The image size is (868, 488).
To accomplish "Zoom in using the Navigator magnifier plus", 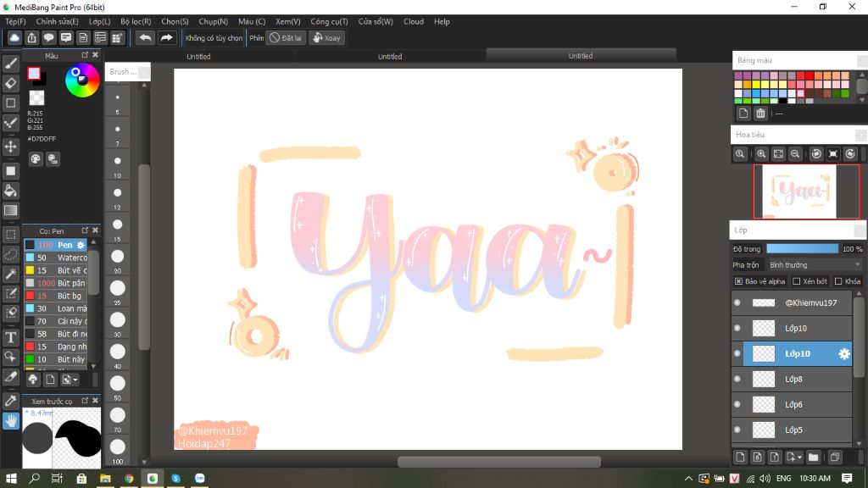I will [x=761, y=154].
